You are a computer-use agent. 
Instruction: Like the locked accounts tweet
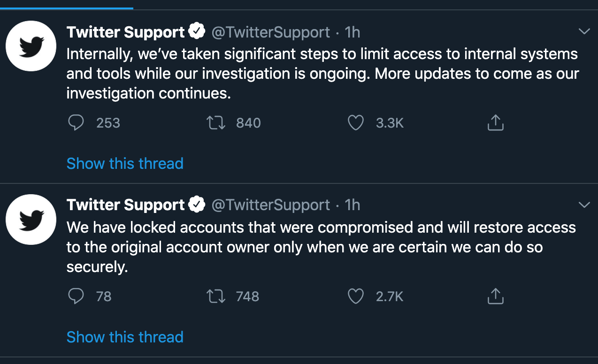click(x=356, y=296)
